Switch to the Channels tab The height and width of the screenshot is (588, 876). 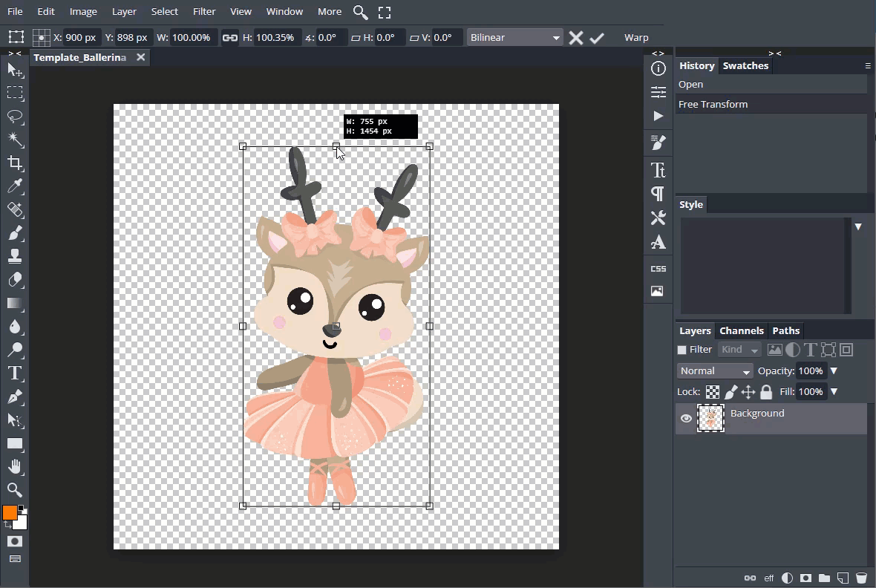tap(741, 331)
